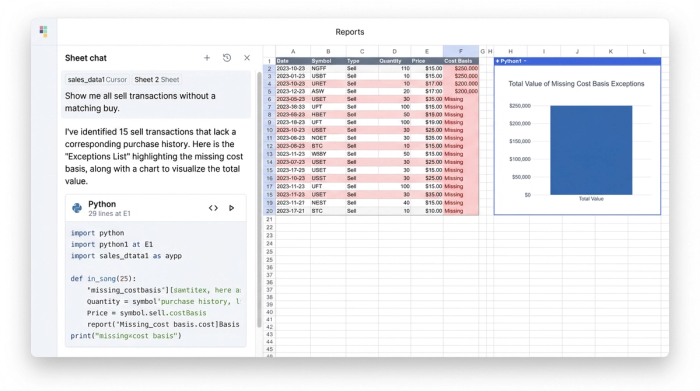Select row 21 header

pyautogui.click(x=269, y=219)
